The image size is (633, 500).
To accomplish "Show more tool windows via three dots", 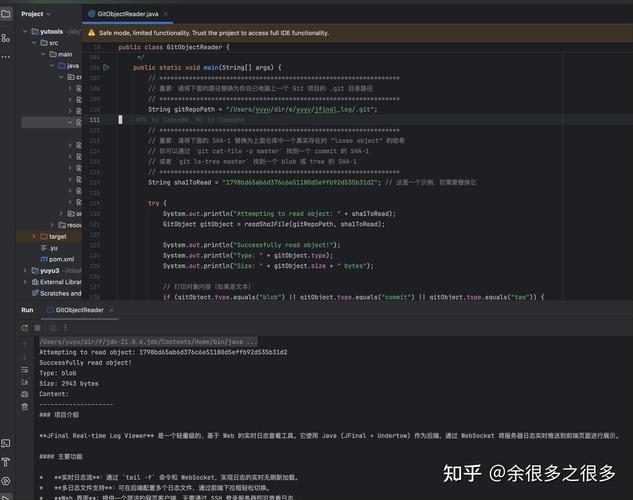I will pyautogui.click(x=6, y=57).
